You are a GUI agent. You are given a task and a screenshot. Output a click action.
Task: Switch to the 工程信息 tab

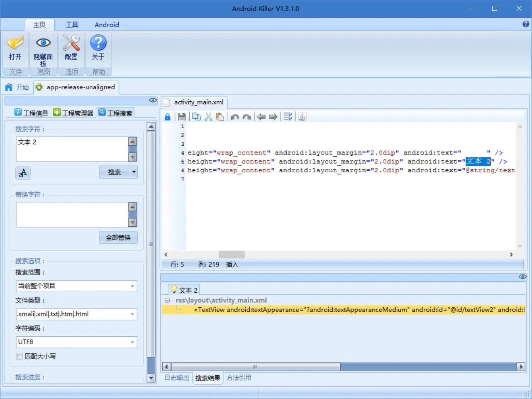[x=31, y=113]
